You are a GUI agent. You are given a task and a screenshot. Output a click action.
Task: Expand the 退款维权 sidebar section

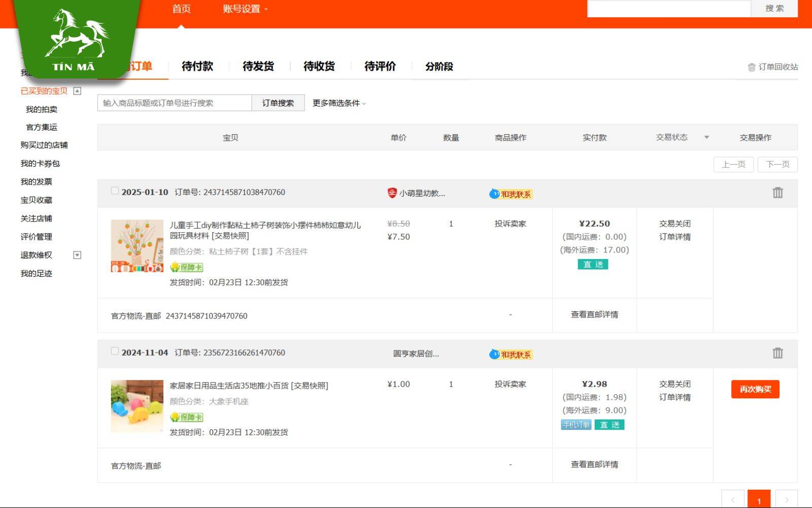(x=77, y=255)
